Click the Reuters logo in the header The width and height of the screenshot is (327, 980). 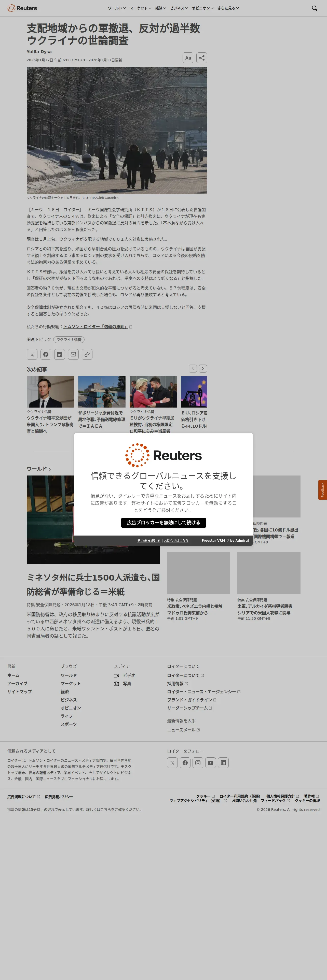pyautogui.click(x=22, y=8)
